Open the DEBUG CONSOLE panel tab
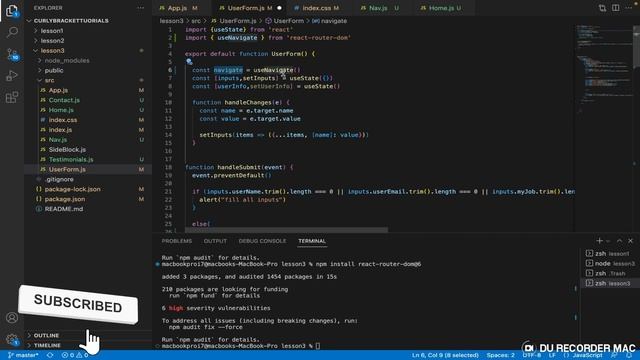Image resolution: width=640 pixels, height=360 pixels. coord(262,241)
